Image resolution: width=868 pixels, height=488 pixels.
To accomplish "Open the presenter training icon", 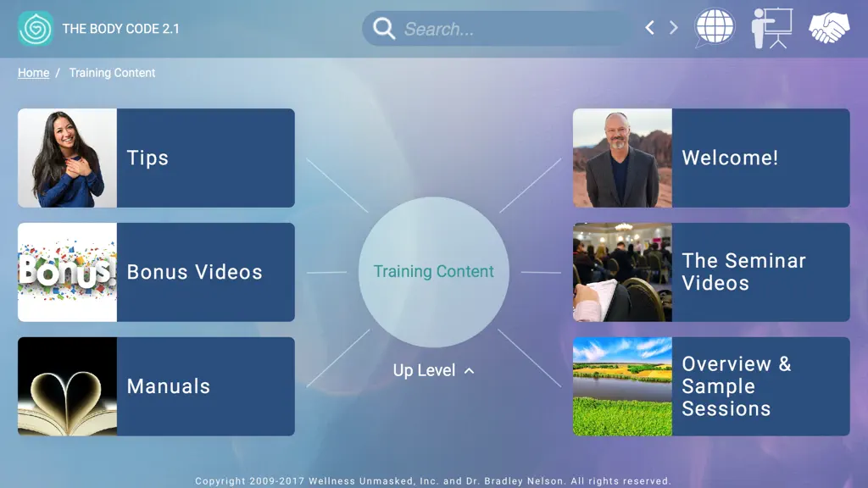I will coord(772,28).
